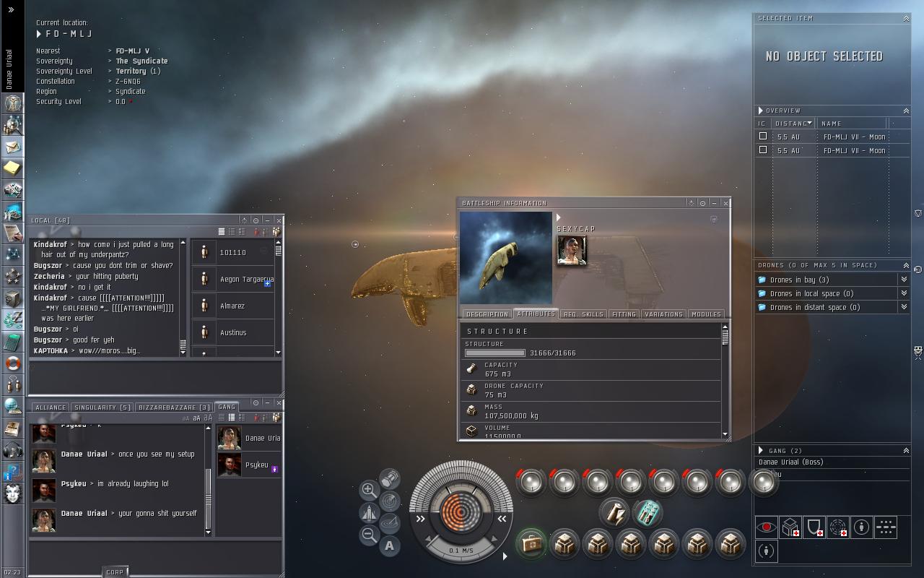Viewport: 924px width, 578px height.
Task: Click the battleship preview thumbnail
Action: click(506, 258)
